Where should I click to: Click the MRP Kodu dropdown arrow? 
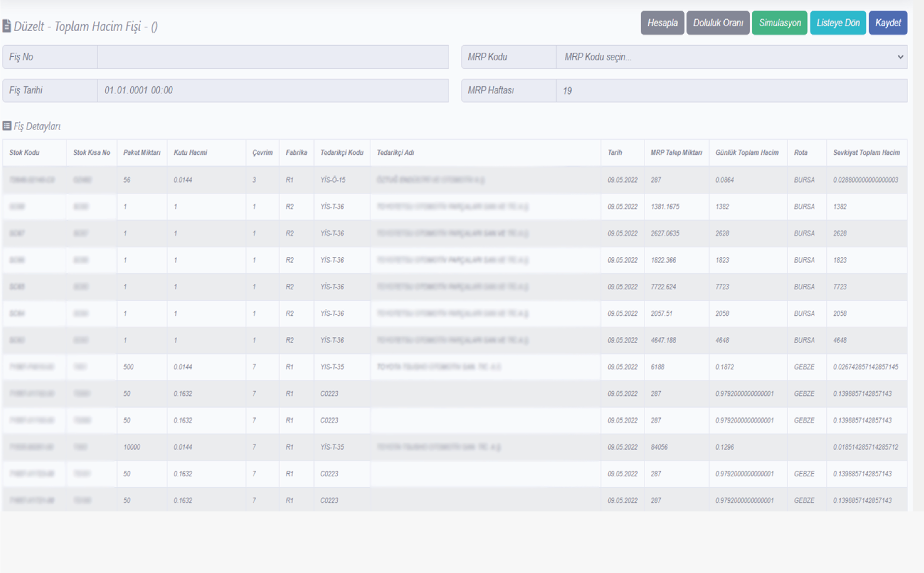pos(900,57)
